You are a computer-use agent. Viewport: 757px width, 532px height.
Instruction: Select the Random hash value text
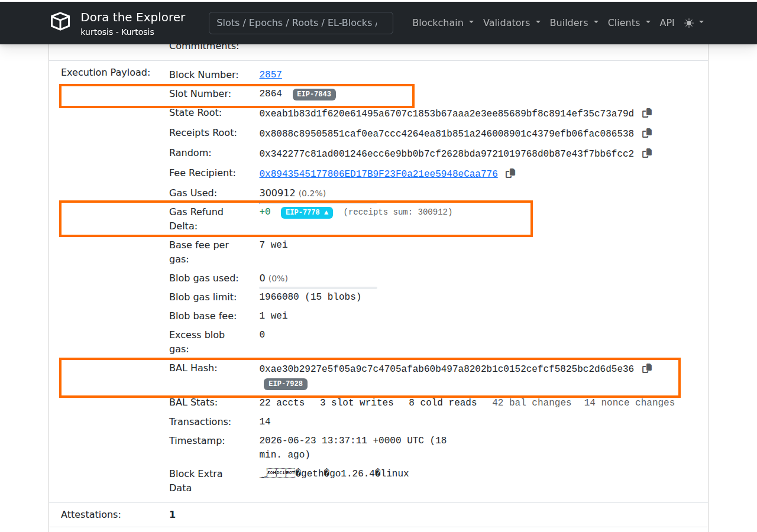[x=447, y=154]
